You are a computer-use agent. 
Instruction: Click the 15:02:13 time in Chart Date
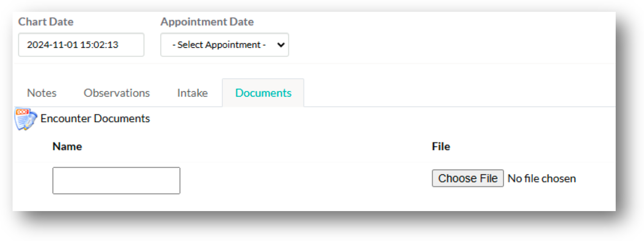tap(99, 45)
